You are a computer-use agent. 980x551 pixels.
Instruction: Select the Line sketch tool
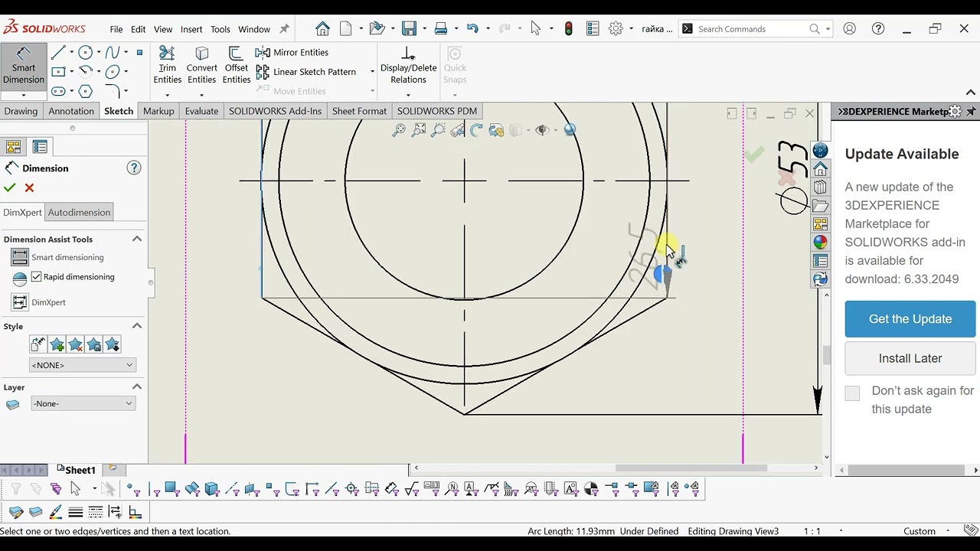(58, 53)
